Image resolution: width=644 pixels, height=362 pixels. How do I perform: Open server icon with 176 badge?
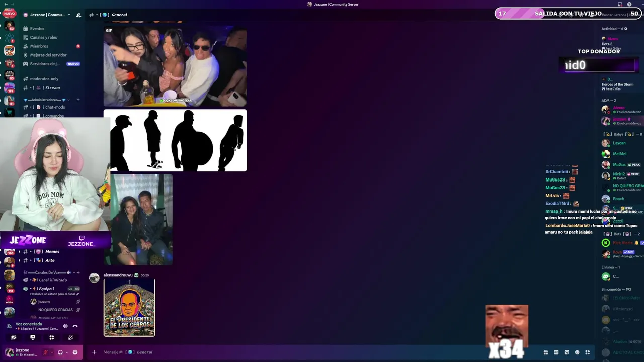click(9, 88)
